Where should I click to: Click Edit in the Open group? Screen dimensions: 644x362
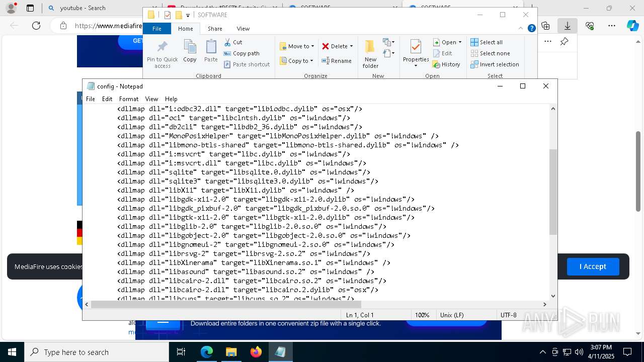pyautogui.click(x=442, y=53)
